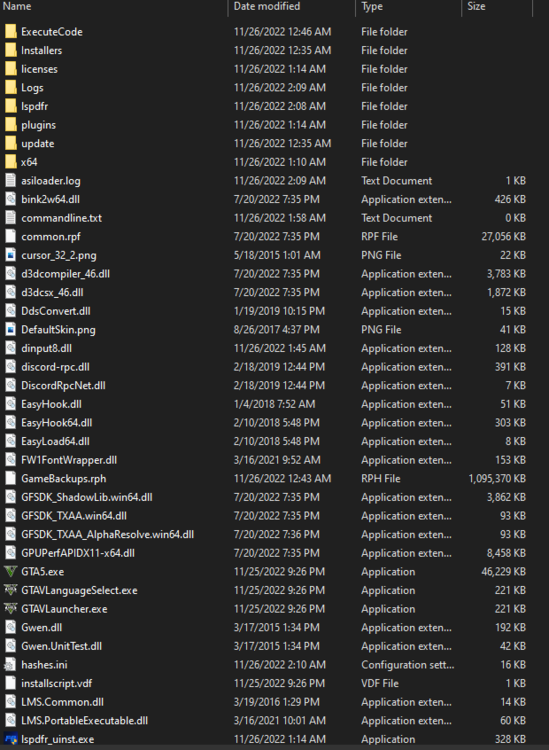Viewport: 549px width, 750px height.
Task: Click the 3/19/2016 1:29 PM date
Action: click(276, 702)
